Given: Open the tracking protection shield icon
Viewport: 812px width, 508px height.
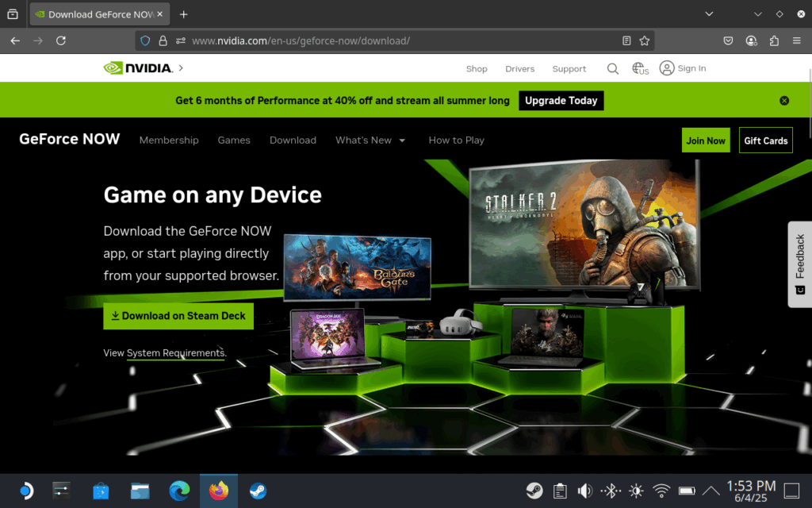Looking at the screenshot, I should tap(146, 40).
